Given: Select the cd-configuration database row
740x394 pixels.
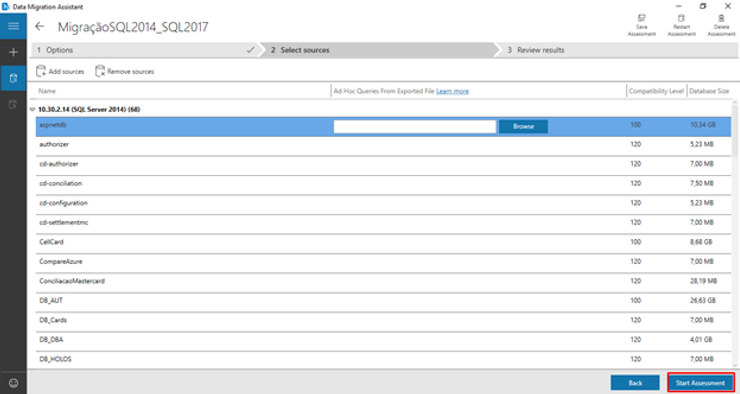Looking at the screenshot, I should (x=384, y=205).
